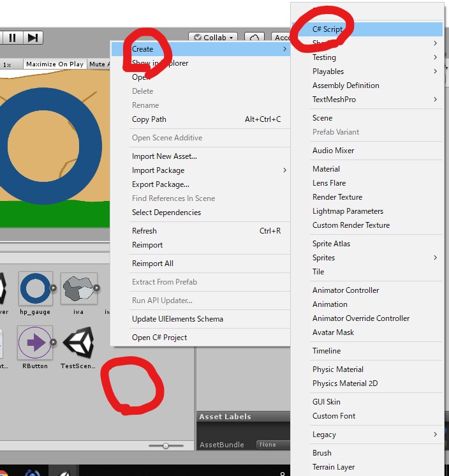Select Update UIElements Schema
This screenshot has height=476, width=449.
(201, 319)
